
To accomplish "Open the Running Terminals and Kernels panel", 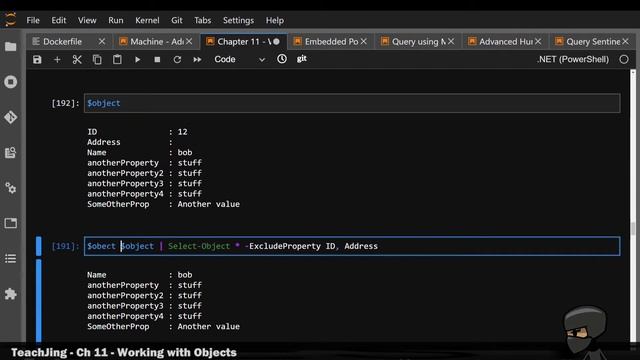I will [x=11, y=82].
